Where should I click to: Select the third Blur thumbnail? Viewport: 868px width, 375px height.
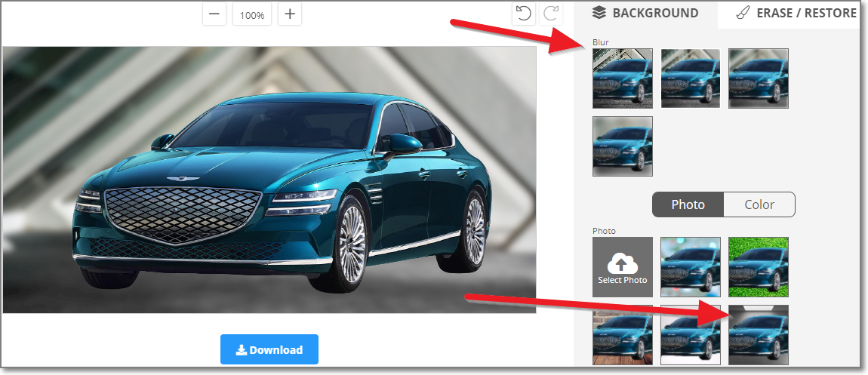759,78
